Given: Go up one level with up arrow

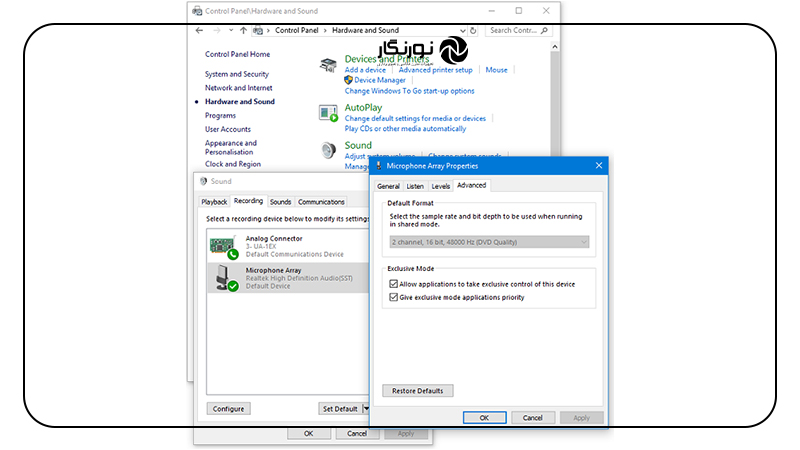Looking at the screenshot, I should 243,31.
